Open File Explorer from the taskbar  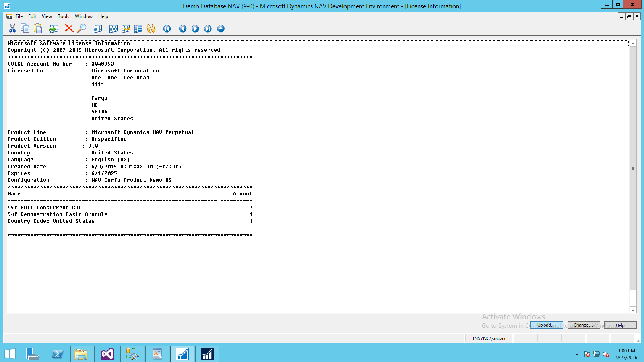[81, 354]
